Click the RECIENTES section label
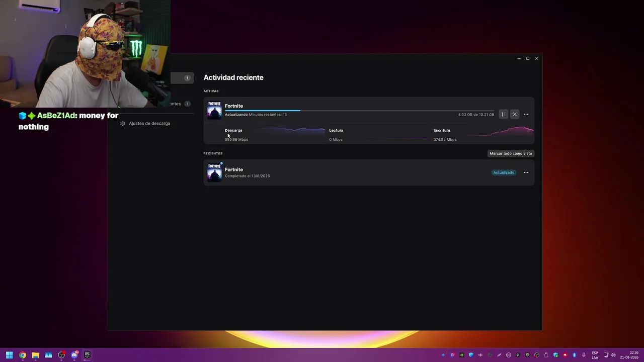644x362 pixels. [213, 153]
